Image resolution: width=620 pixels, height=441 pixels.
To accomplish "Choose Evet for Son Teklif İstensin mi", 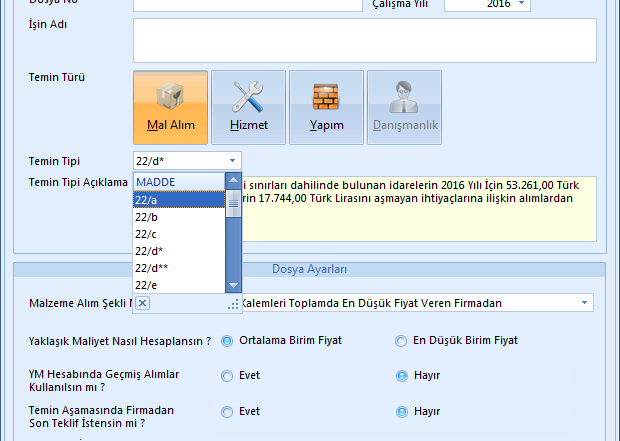I will [x=227, y=412].
